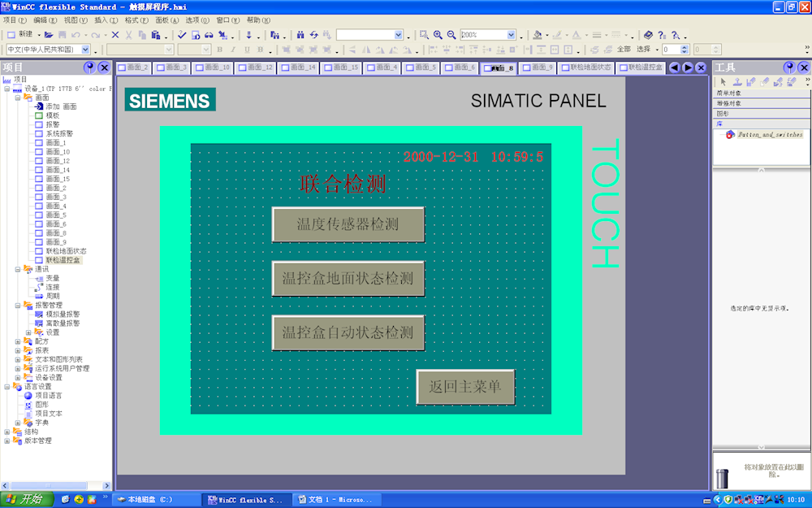Click the 温控盒地面状态检测 button
This screenshot has height=508, width=812.
[348, 278]
